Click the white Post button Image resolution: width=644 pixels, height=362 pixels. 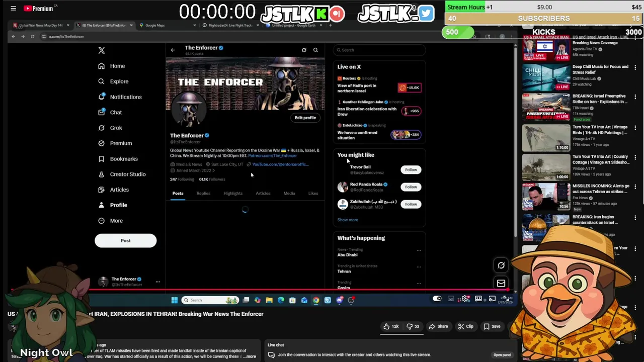click(125, 241)
